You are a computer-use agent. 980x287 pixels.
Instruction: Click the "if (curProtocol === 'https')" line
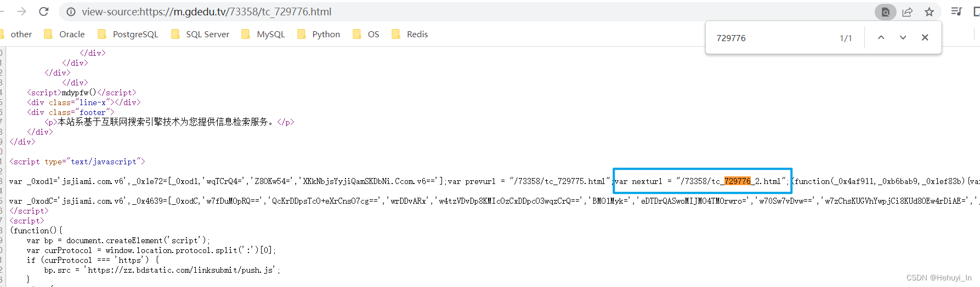click(93, 260)
